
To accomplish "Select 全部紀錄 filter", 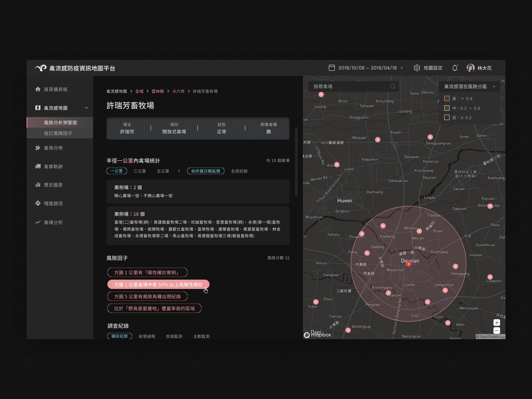I will coord(239,171).
